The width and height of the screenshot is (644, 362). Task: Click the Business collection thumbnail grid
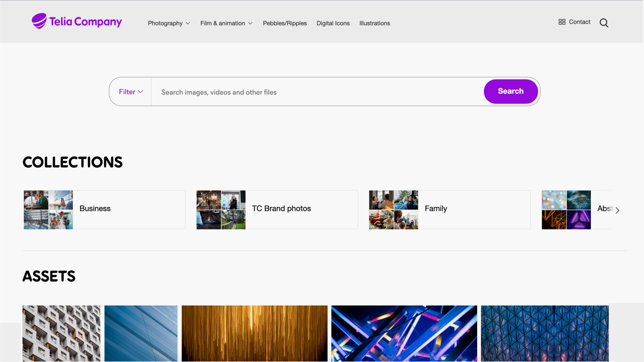click(x=48, y=210)
